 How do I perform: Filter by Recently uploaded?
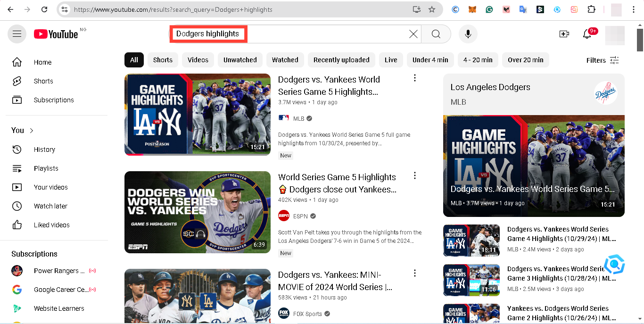tap(341, 60)
